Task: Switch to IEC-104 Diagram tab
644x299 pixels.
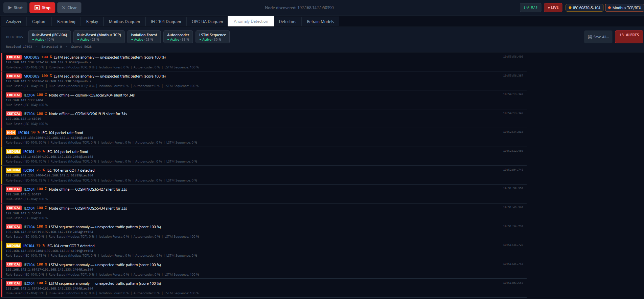Action: 166,21
